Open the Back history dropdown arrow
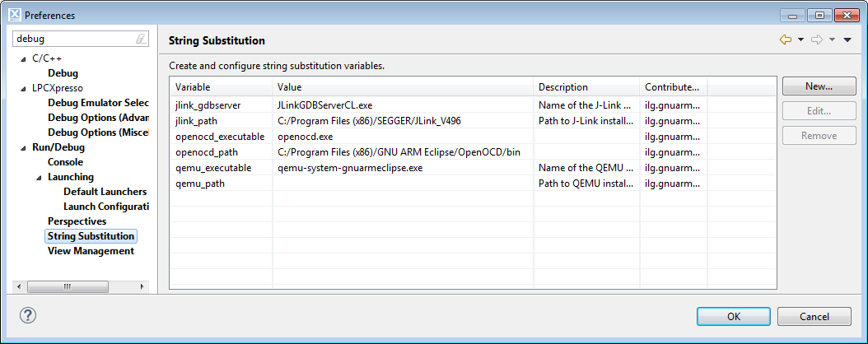Screen dimensions: 868x344 (800, 40)
